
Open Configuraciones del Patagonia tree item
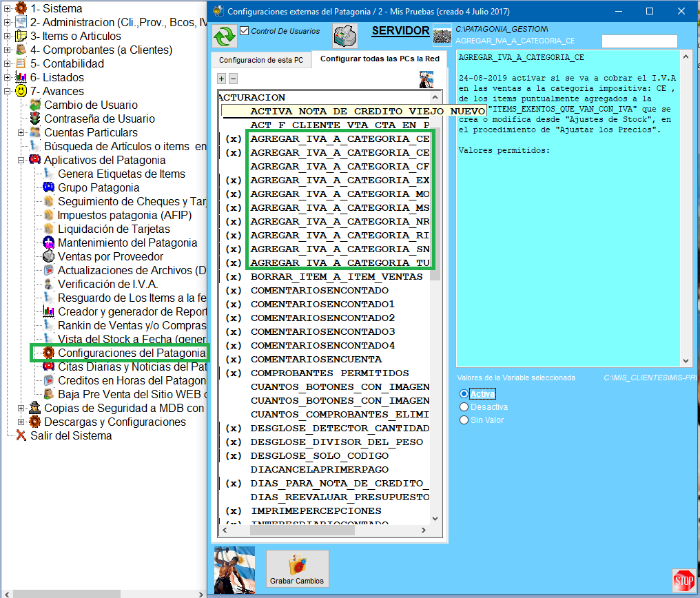[x=131, y=353]
